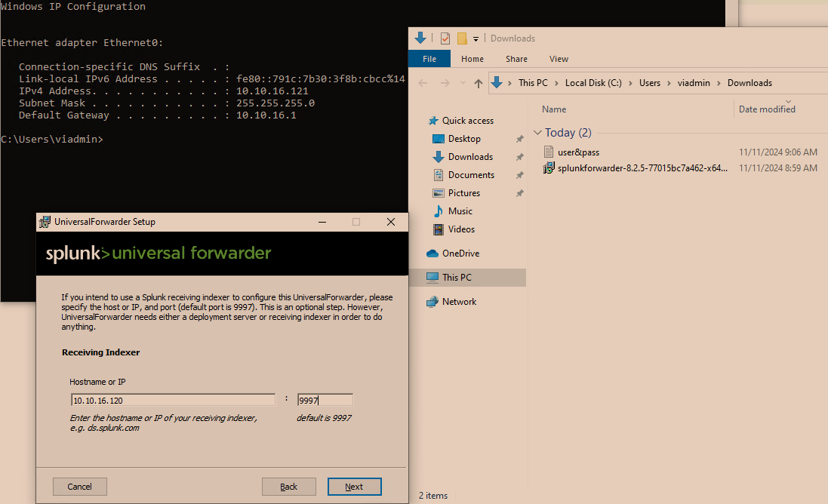Viewport: 828px width, 504px height.
Task: Open Music in navigation pane
Action: tap(460, 211)
